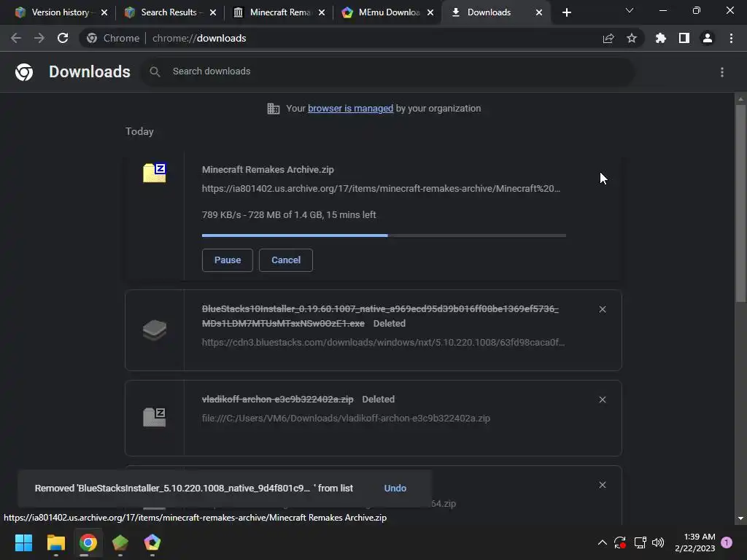747x560 pixels.
Task: Click the page vertical scrollbar thumb
Action: (x=740, y=203)
